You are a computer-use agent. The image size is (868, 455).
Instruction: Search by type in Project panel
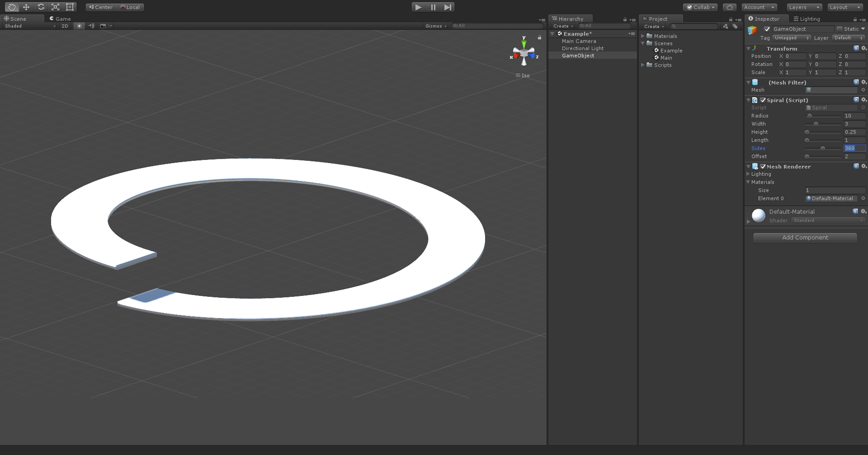point(726,26)
